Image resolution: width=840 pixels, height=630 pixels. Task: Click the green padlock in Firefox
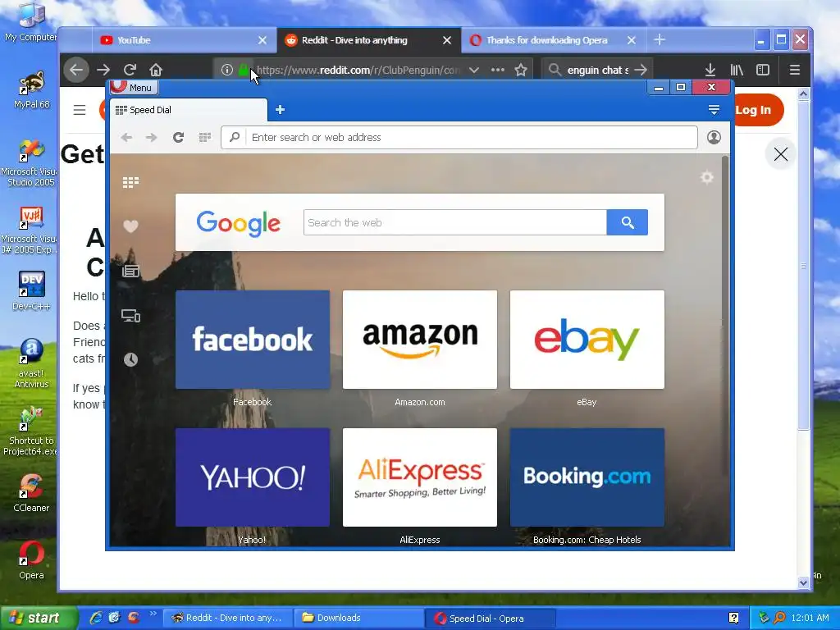point(243,70)
